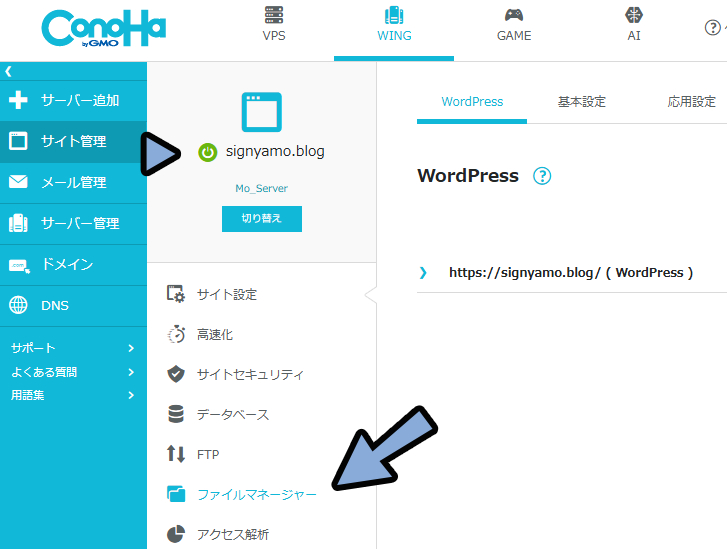Open FTP submenu item
The width and height of the screenshot is (727, 549).
[x=208, y=454]
